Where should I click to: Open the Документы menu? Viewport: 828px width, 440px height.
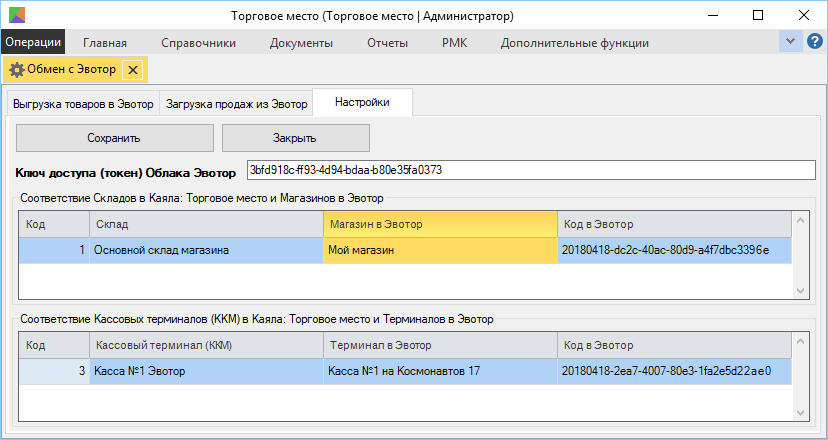pos(301,43)
